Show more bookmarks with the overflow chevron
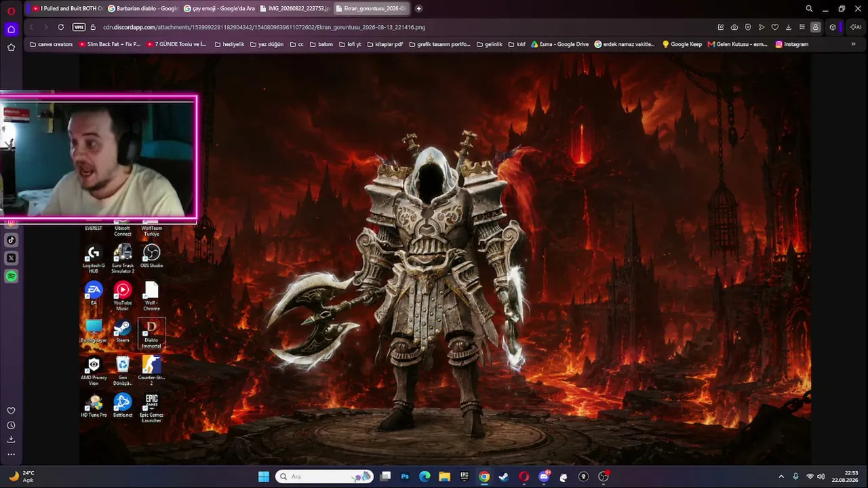The image size is (868, 488). (x=853, y=44)
